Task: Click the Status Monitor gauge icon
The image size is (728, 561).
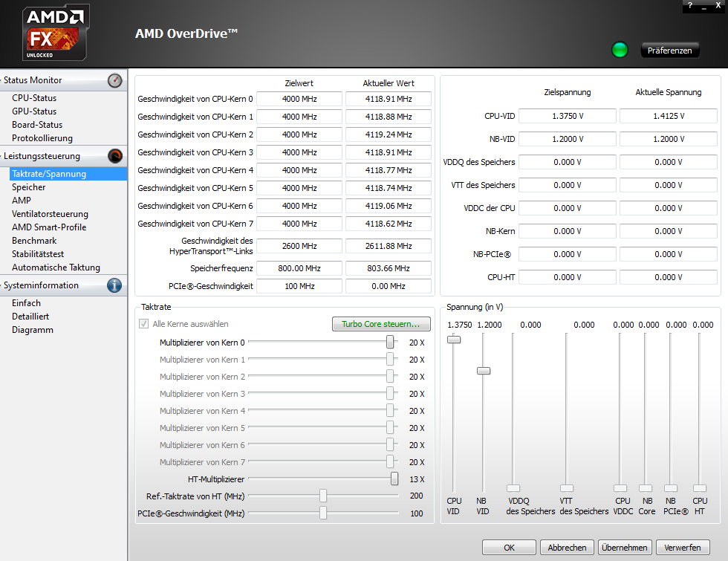Action: click(114, 80)
